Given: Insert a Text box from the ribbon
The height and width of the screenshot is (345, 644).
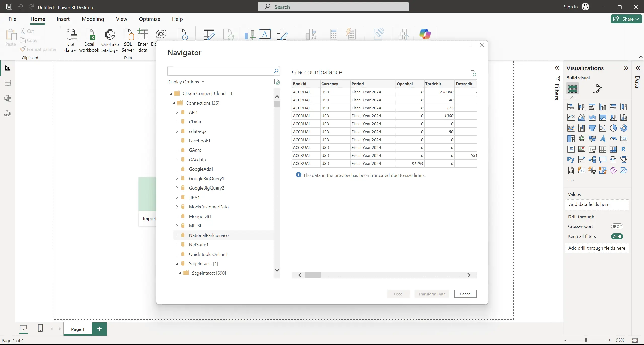Looking at the screenshot, I should pyautogui.click(x=265, y=34).
